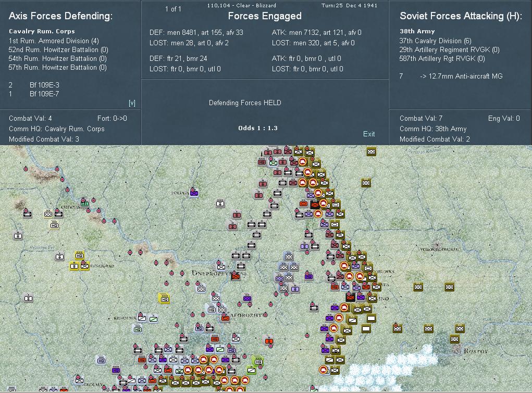This screenshot has width=532, height=393.
Task: Click the Rostov city label
Action: [x=475, y=351]
